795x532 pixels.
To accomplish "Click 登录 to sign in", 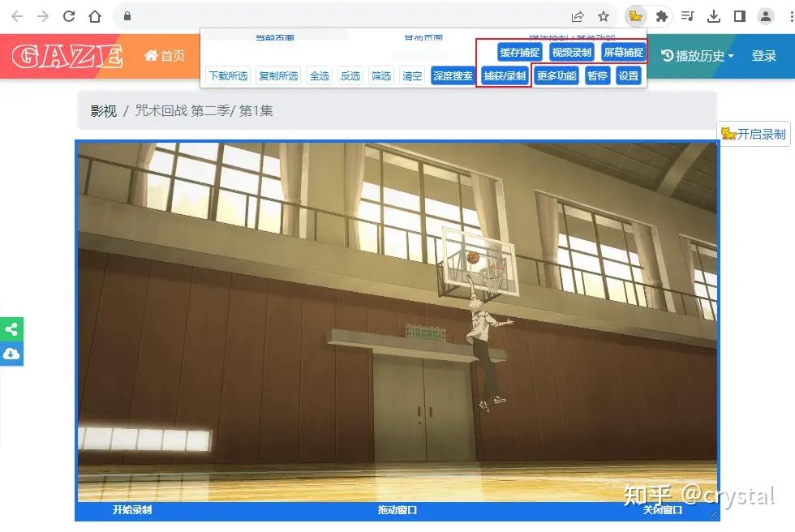I will click(x=763, y=56).
